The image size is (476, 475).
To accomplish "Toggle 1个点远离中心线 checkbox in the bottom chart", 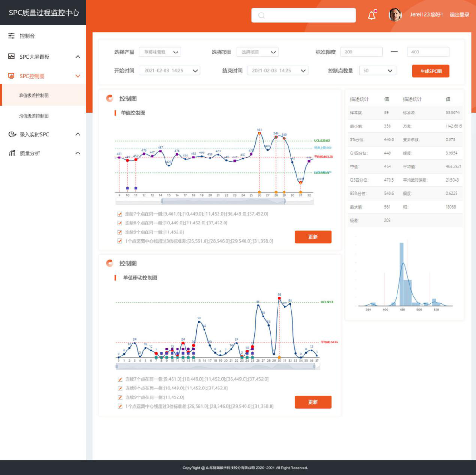I will pyautogui.click(x=120, y=406).
